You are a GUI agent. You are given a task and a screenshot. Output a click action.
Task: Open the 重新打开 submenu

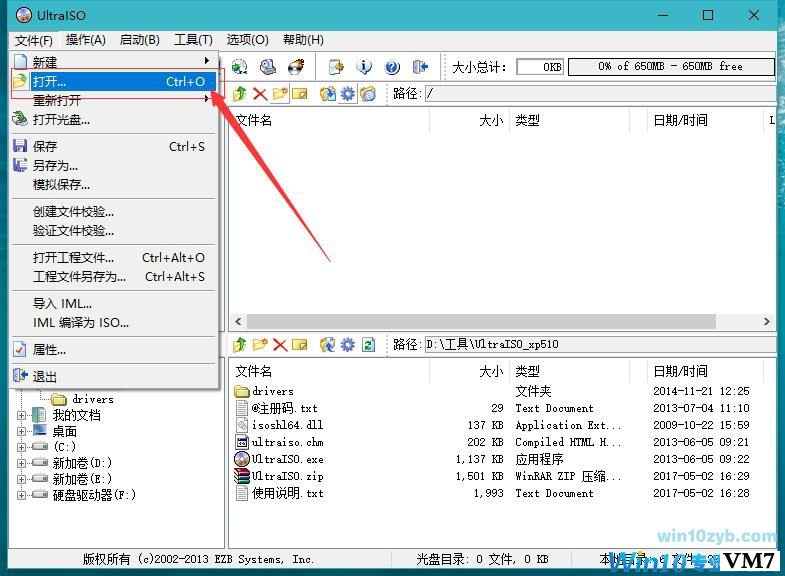coord(114,100)
